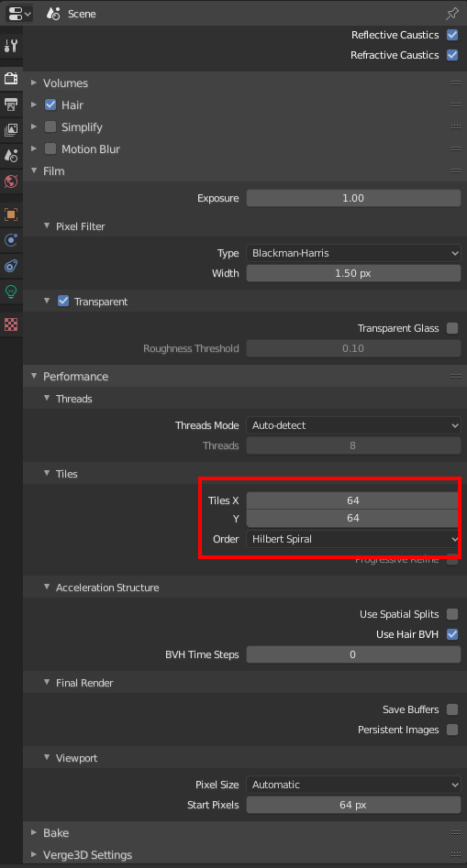
Task: Click the disabled Threads count field
Action: click(353, 445)
